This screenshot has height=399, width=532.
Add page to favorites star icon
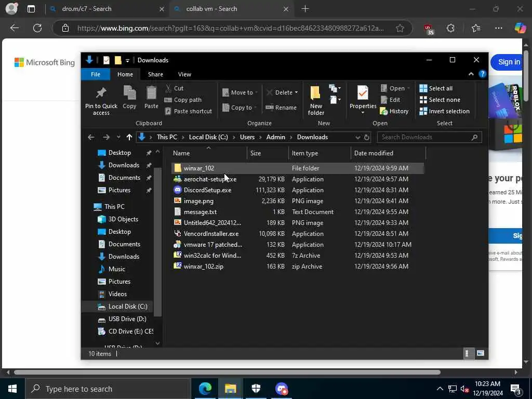400,28
